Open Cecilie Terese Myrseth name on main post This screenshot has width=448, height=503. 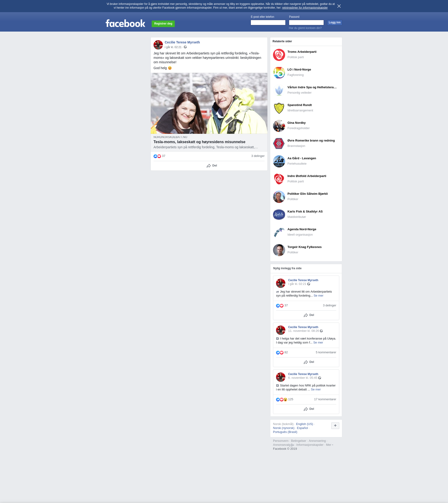tap(182, 42)
